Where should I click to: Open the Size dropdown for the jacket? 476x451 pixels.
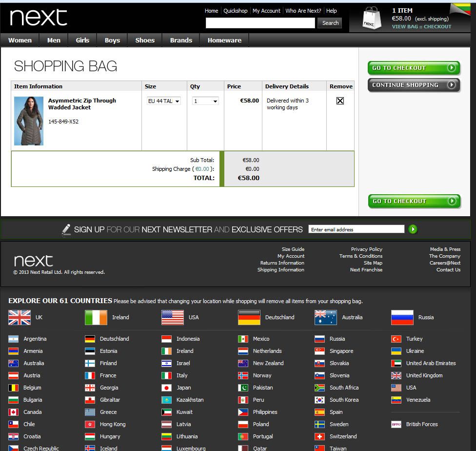[x=164, y=101]
